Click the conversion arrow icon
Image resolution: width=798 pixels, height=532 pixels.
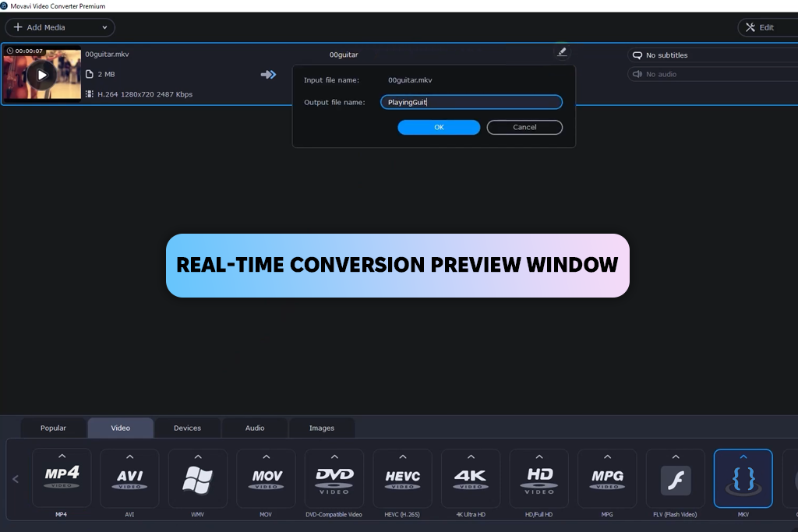pos(268,75)
